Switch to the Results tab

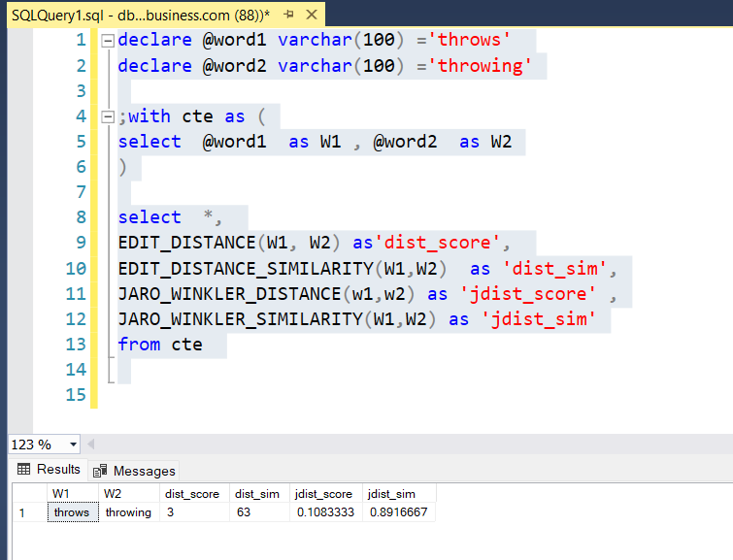49,470
